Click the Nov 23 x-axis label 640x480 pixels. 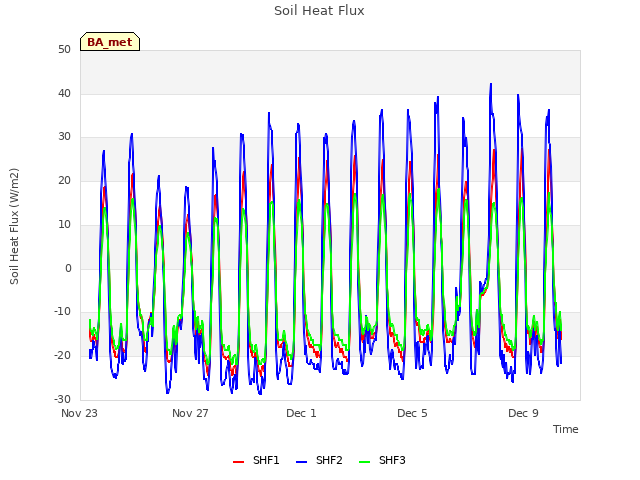coord(79,413)
